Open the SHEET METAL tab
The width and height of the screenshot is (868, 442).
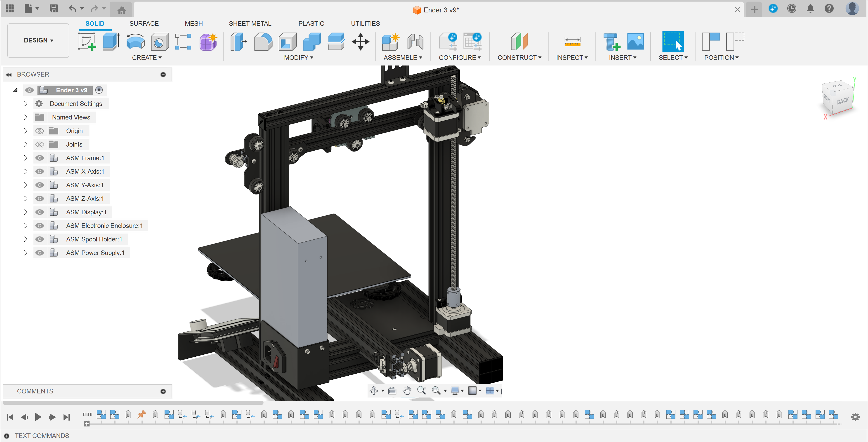(x=250, y=23)
